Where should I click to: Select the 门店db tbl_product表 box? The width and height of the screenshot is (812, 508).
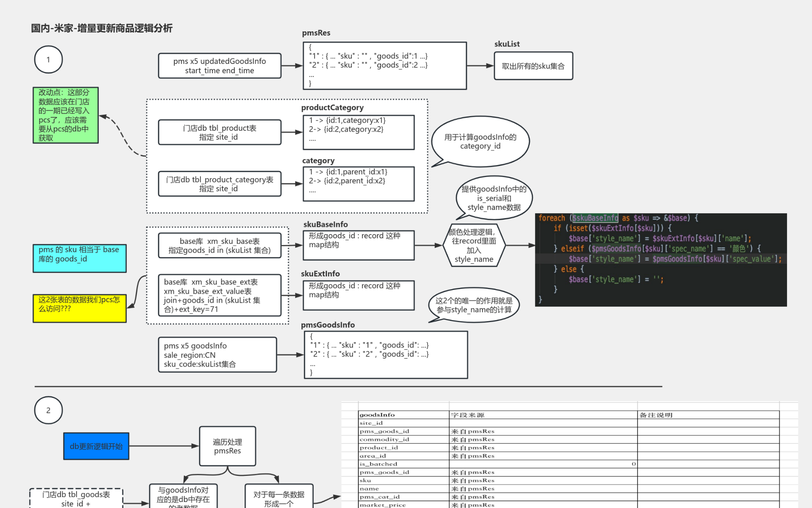[x=219, y=133]
